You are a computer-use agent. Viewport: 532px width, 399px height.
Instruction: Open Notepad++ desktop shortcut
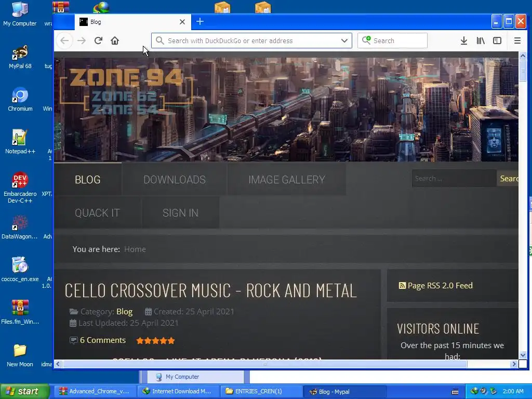click(20, 142)
